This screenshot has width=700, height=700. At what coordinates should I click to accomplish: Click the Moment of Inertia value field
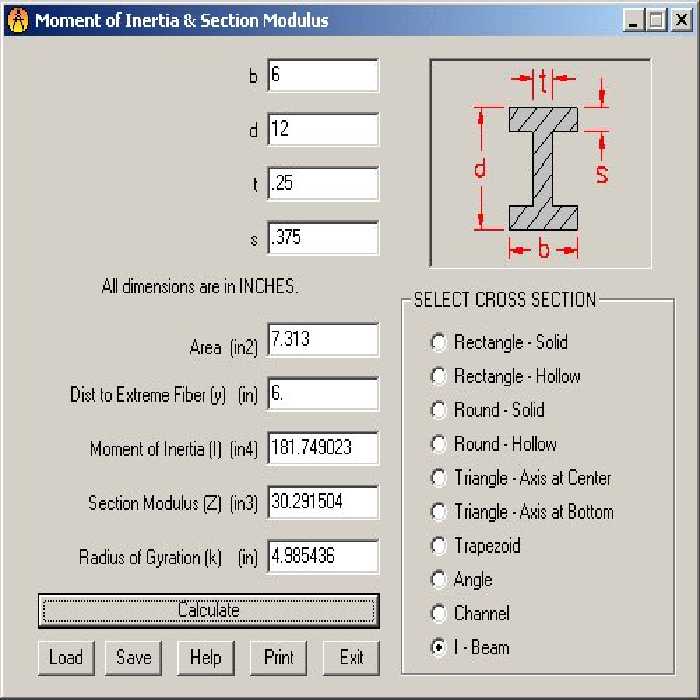(x=323, y=448)
